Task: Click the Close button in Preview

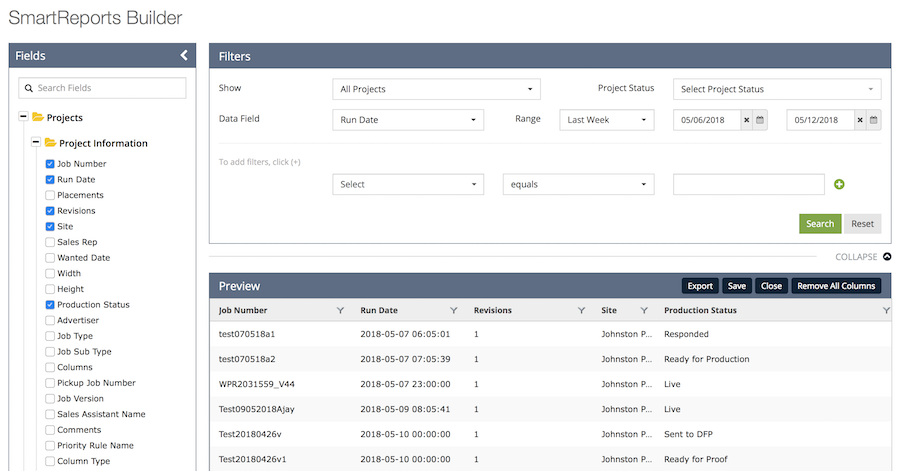Action: pos(771,286)
